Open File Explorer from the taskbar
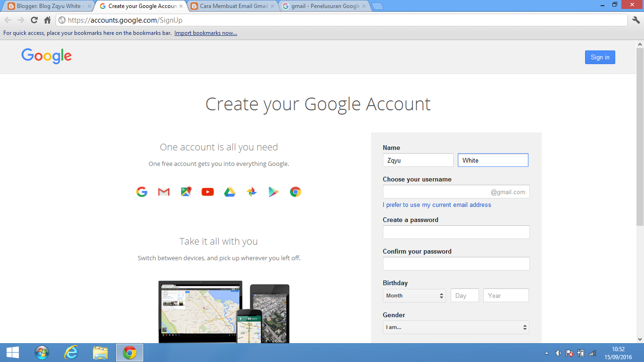The width and height of the screenshot is (644, 362). [x=100, y=353]
